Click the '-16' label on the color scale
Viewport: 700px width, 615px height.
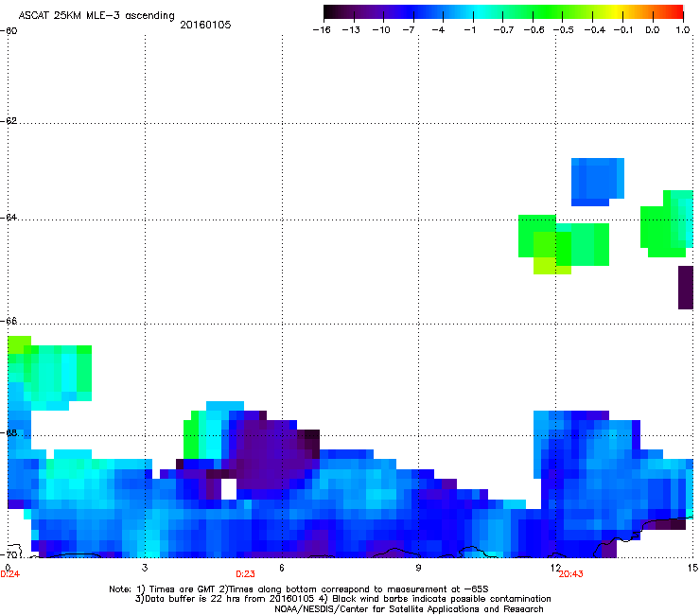322,30
